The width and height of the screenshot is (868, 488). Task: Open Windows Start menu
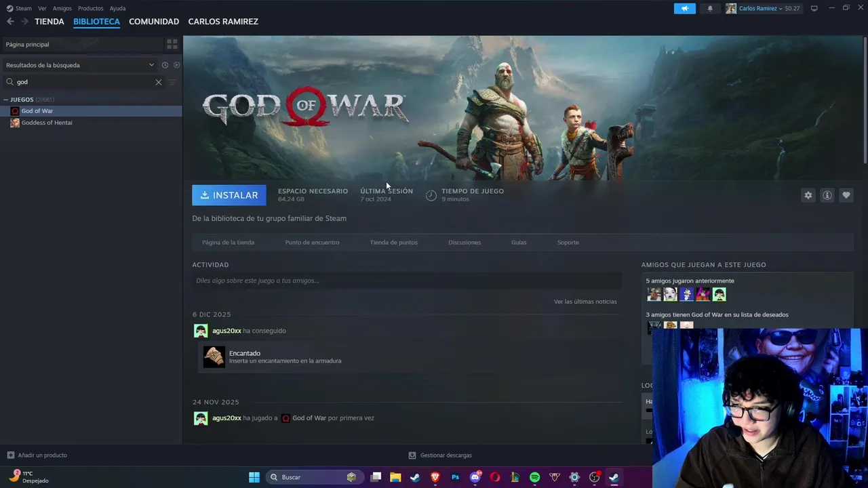pos(254,477)
